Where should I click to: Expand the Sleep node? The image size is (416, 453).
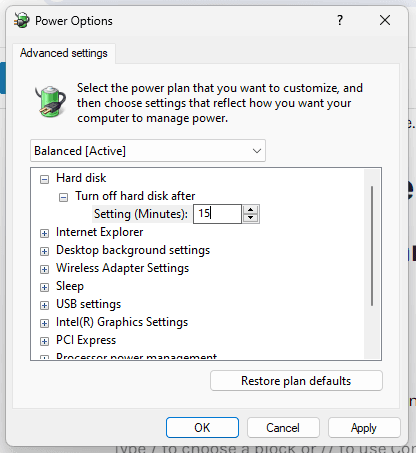[44, 287]
